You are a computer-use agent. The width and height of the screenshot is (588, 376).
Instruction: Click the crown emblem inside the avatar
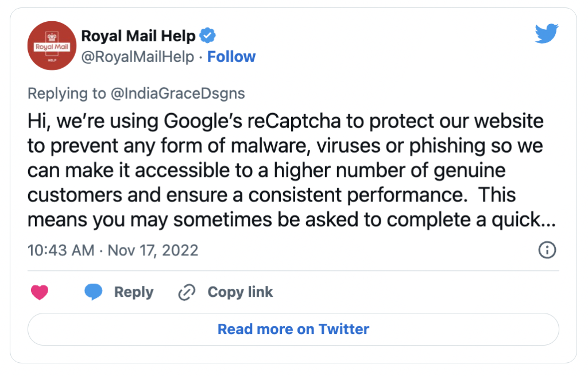[x=52, y=37]
